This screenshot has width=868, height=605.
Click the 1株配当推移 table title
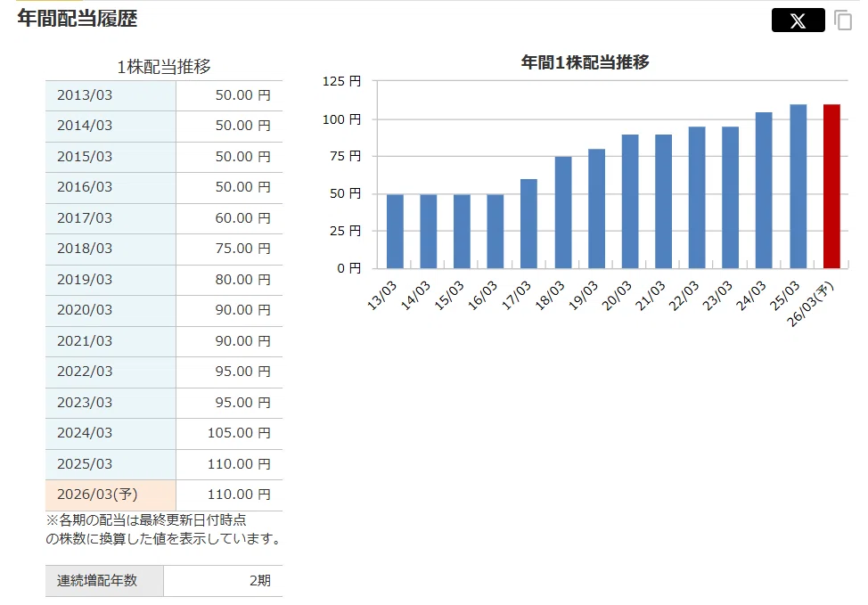pos(164,67)
